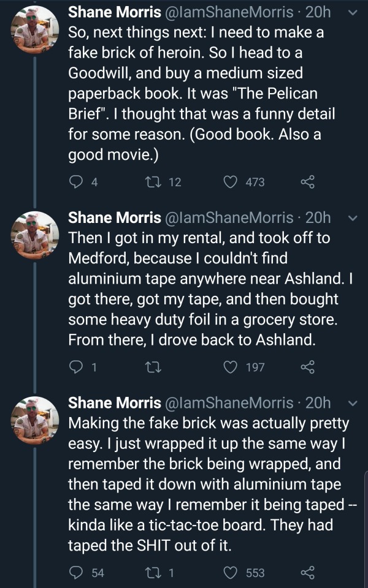The width and height of the screenshot is (368, 588).
Task: Open the avatar next to the Medford tweet
Action: (x=35, y=234)
